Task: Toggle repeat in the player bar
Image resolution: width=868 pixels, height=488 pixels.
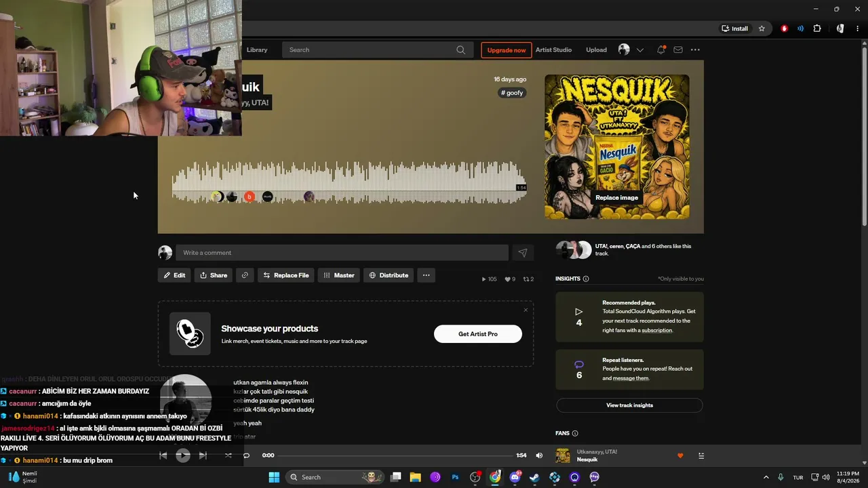Action: pos(246,455)
